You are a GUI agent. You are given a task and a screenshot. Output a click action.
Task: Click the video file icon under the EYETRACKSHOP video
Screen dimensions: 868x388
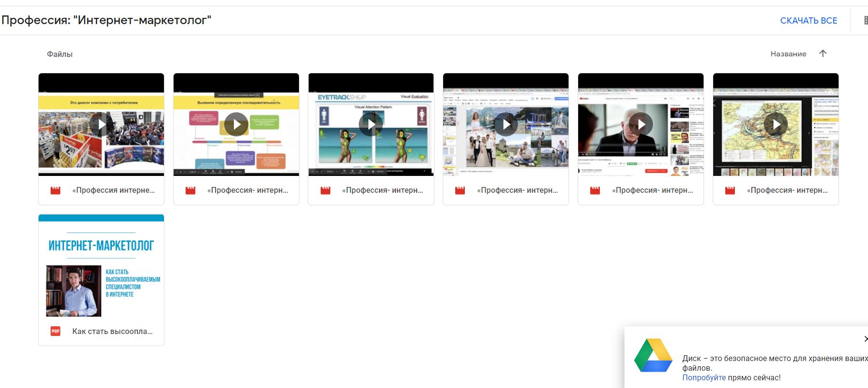[x=325, y=190]
